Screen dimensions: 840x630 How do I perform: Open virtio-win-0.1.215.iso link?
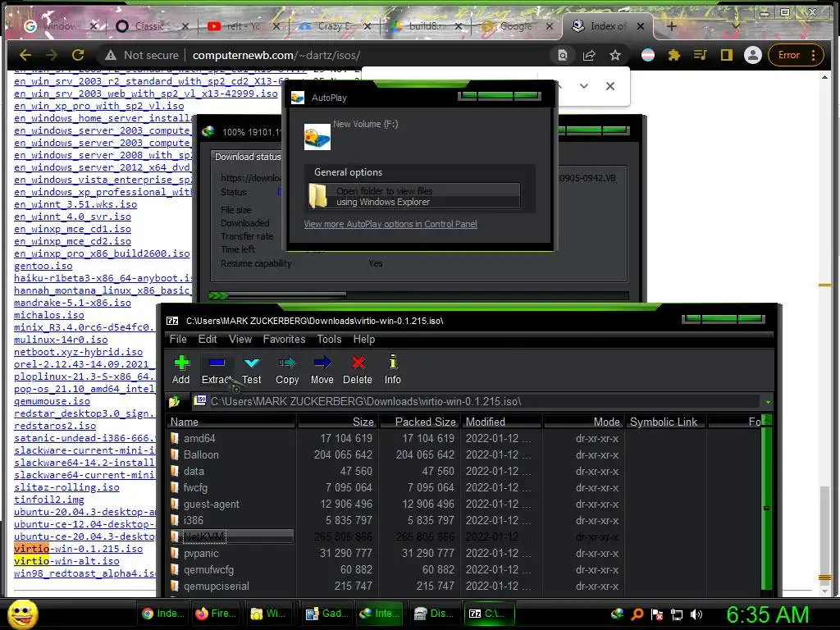[x=78, y=549]
